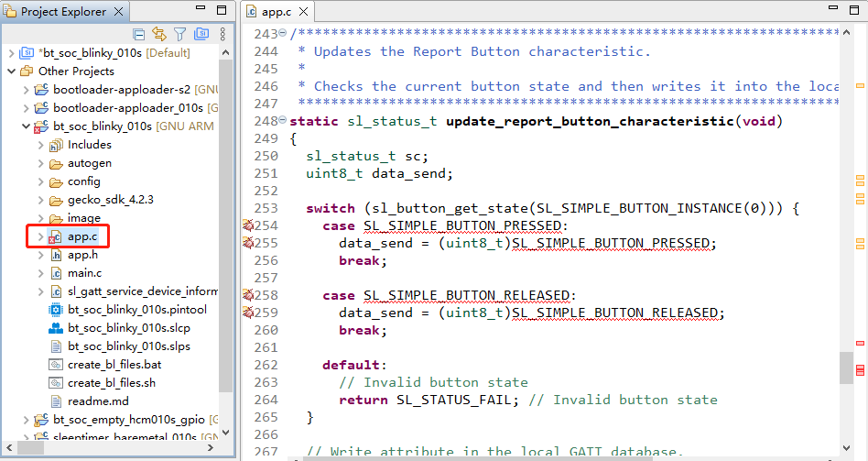Open bt_soc_blinky_010s.pintool file
Image resolution: width=868 pixels, height=461 pixels.
point(136,309)
